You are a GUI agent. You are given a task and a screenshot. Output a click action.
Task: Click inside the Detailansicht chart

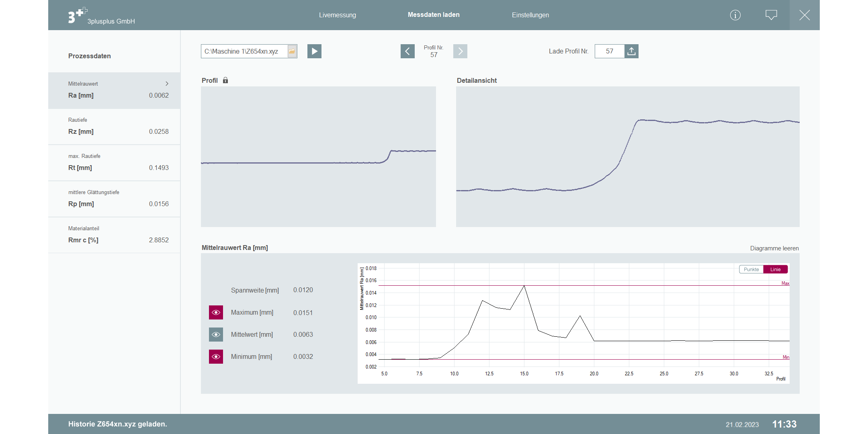pyautogui.click(x=628, y=157)
